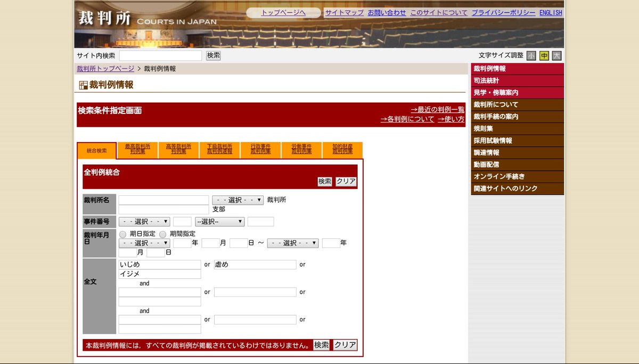Open the case number era 選択 dropdown

[144, 221]
